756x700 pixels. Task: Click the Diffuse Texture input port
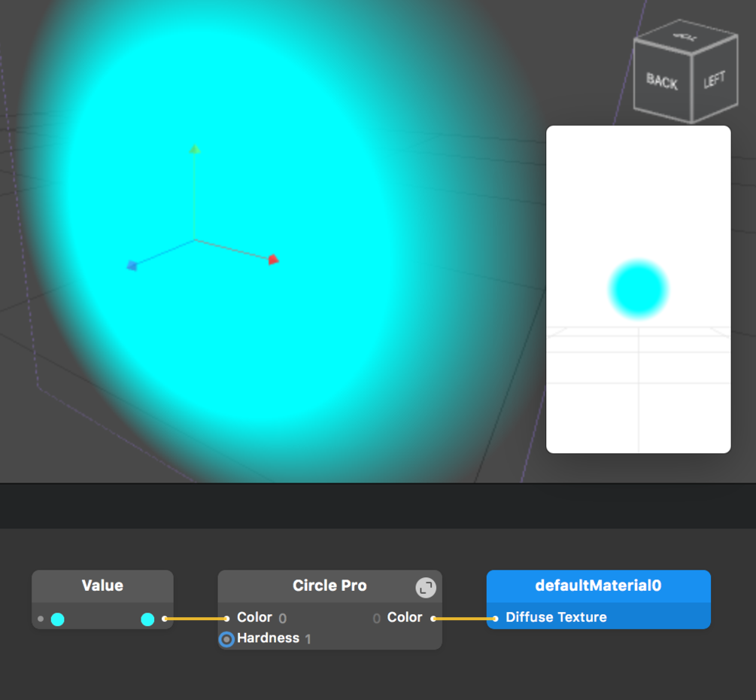496,617
